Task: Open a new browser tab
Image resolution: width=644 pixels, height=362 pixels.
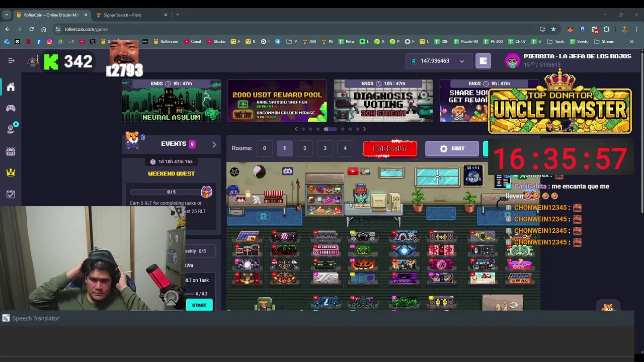Action: pyautogui.click(x=178, y=15)
